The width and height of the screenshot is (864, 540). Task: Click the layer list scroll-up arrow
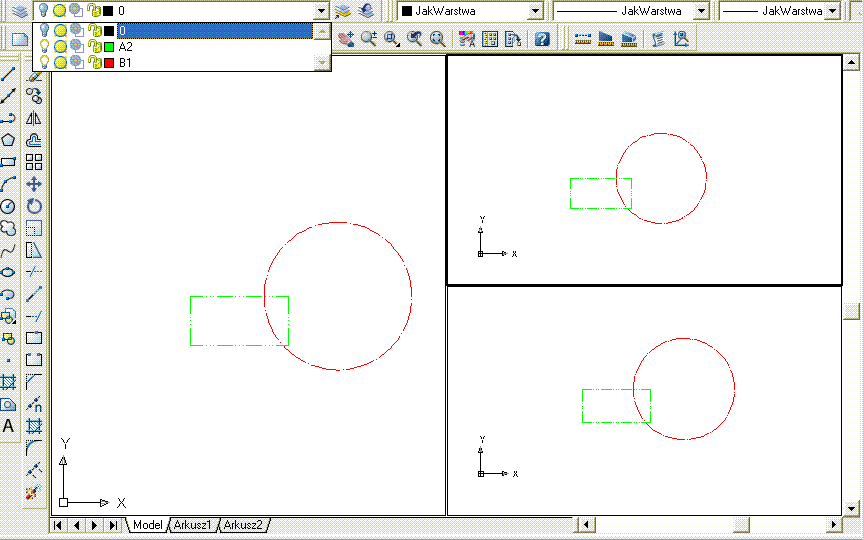click(322, 30)
